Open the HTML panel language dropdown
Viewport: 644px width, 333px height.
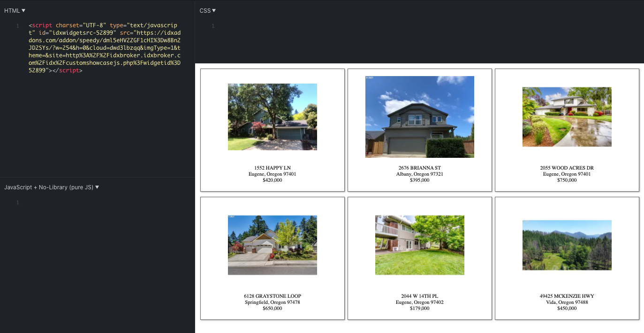[15, 10]
